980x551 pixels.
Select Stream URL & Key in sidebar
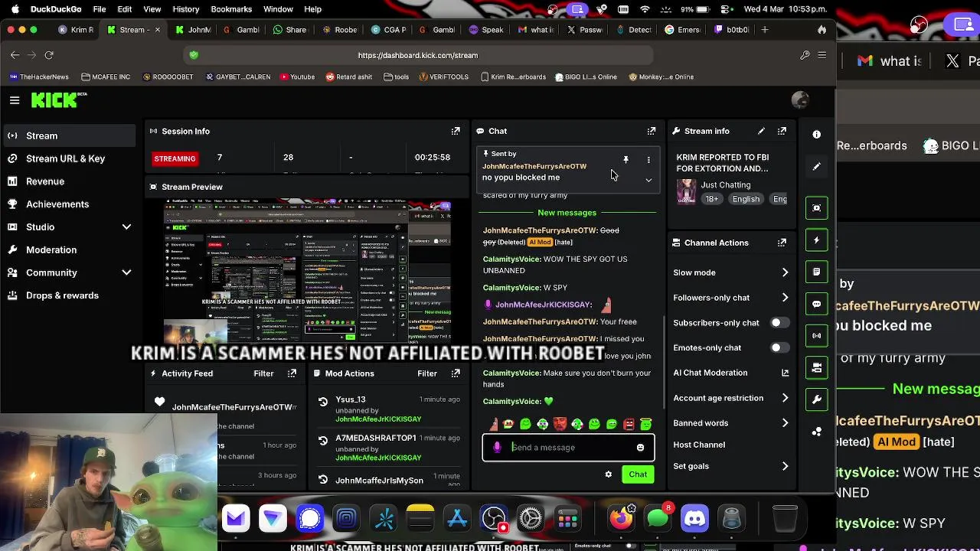[x=68, y=158]
